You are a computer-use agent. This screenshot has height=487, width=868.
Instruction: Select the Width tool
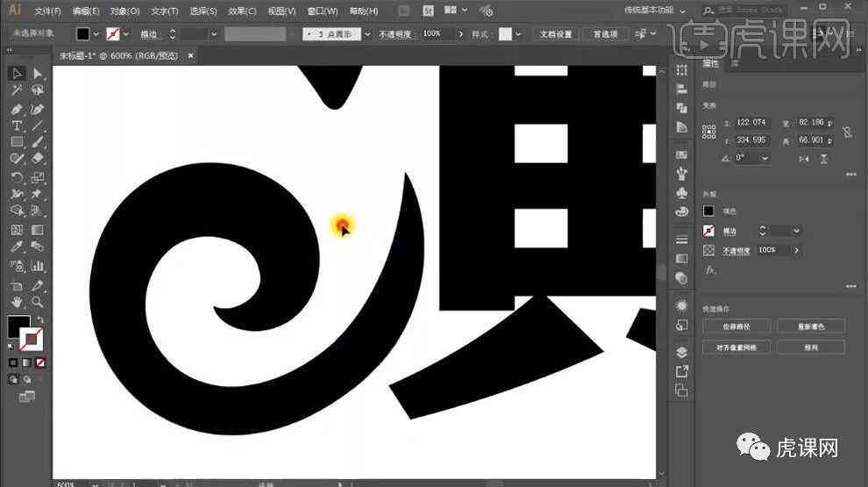click(17, 194)
